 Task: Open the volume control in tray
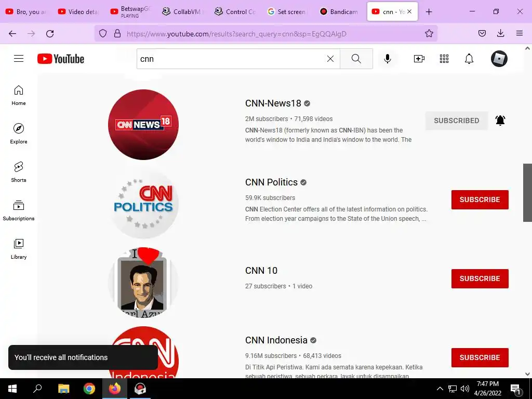[465, 389]
